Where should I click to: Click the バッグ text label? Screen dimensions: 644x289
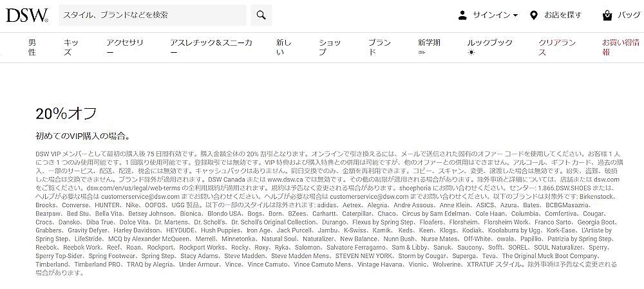(x=629, y=15)
